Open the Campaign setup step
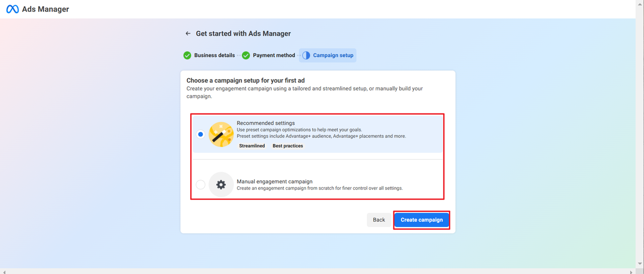This screenshot has width=644, height=274. tap(328, 55)
